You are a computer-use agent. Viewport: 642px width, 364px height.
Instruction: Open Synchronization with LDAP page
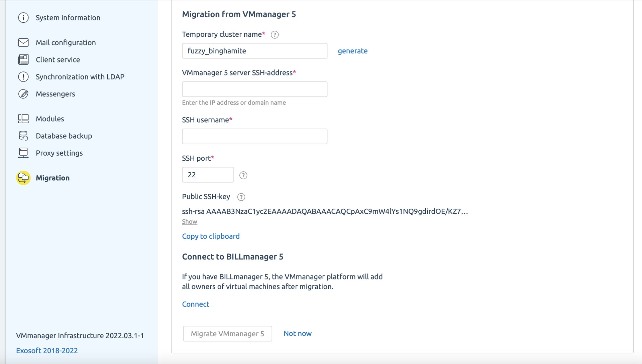click(x=80, y=77)
